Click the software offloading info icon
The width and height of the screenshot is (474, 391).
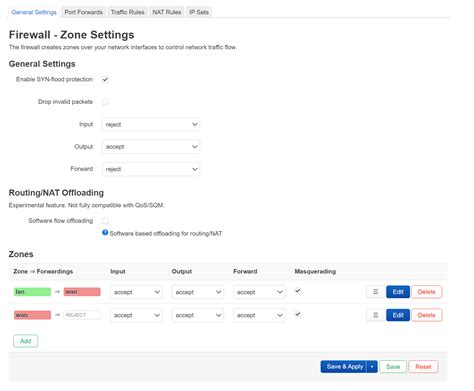(105, 233)
